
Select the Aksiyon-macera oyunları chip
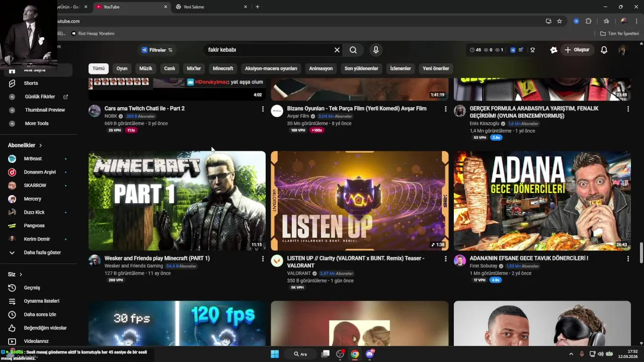(271, 68)
